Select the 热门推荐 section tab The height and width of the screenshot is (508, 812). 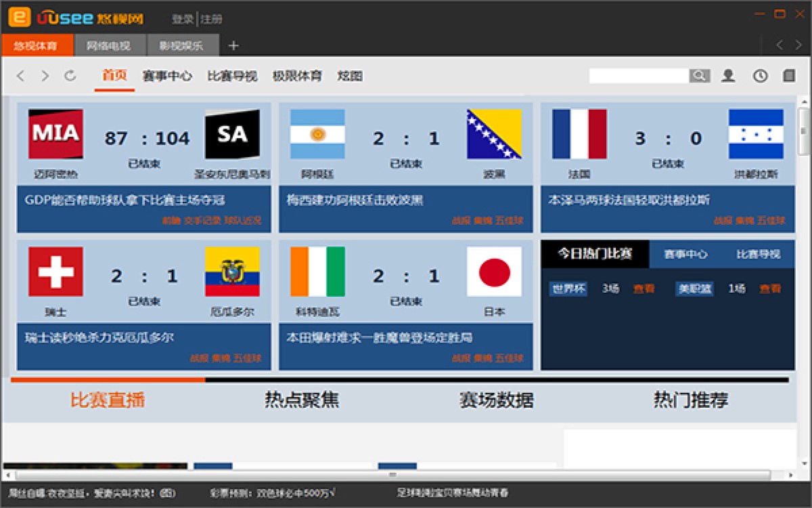click(691, 400)
